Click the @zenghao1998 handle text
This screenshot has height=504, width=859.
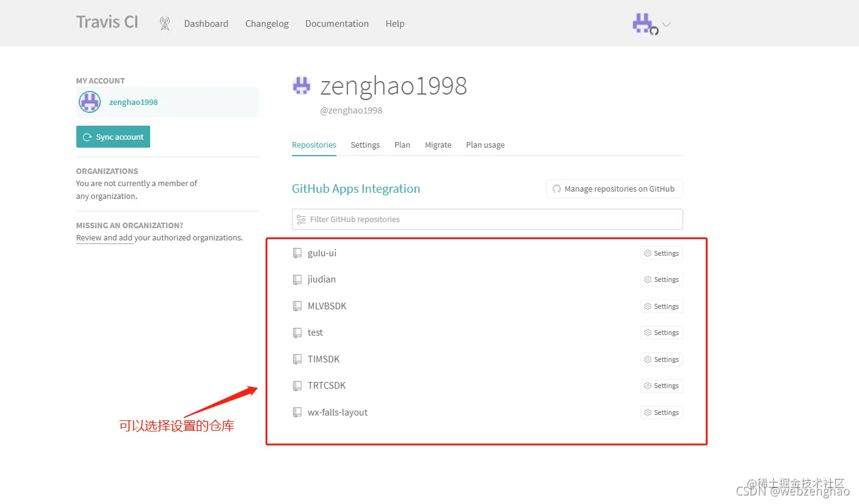pyautogui.click(x=351, y=110)
